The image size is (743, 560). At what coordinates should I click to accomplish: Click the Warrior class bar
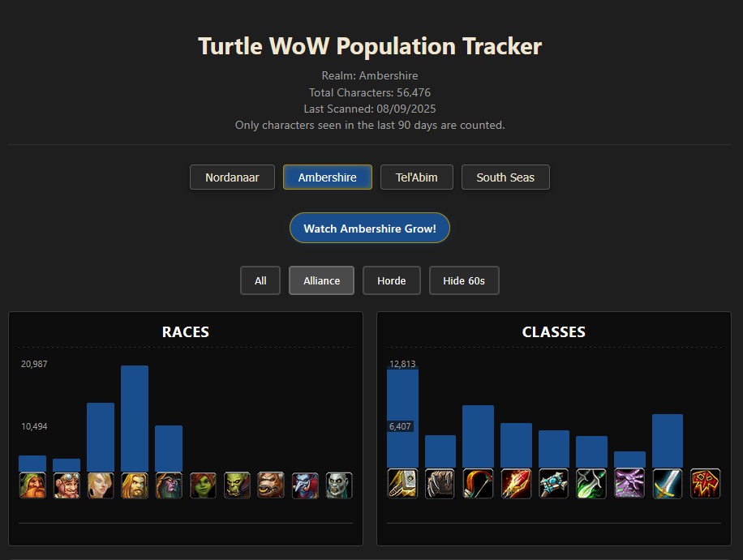pos(668,441)
